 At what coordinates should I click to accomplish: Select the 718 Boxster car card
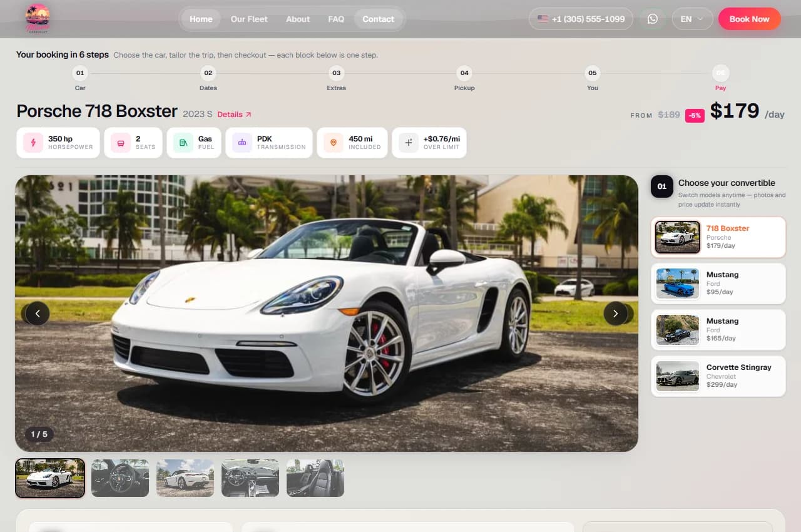[x=718, y=237]
